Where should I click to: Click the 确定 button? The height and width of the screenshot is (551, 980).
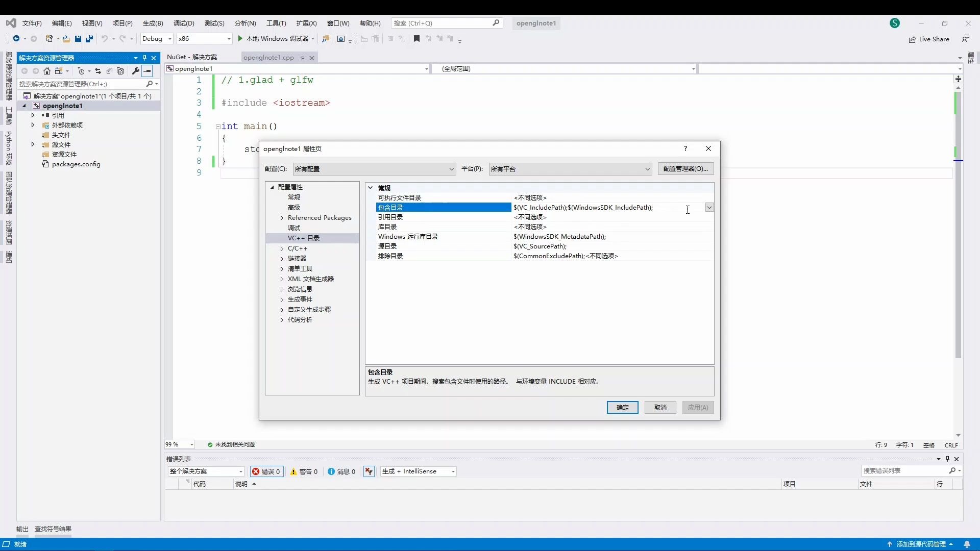pyautogui.click(x=622, y=407)
